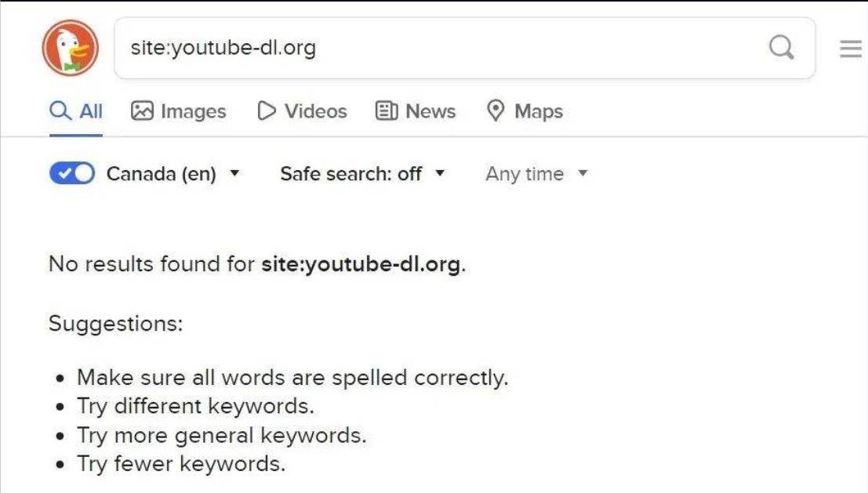
Task: Switch to the Maps tab label
Action: point(539,111)
